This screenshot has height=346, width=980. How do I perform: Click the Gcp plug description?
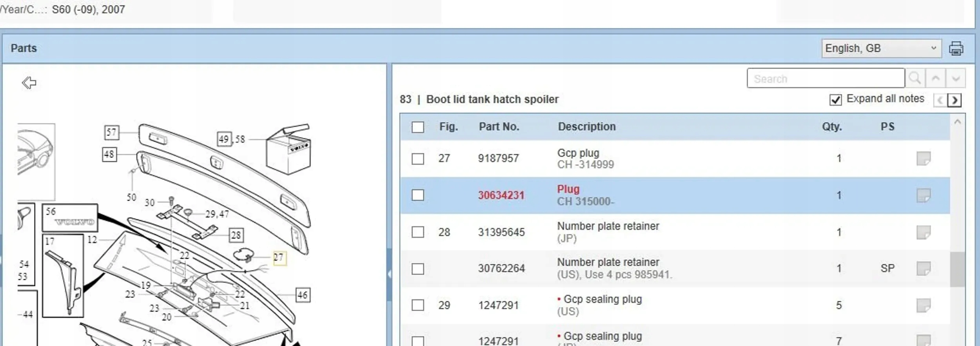[x=578, y=153]
